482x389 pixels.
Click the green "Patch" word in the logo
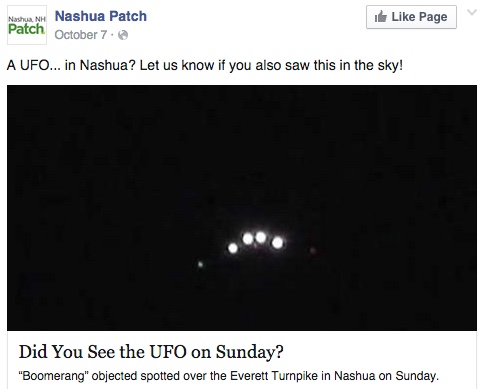pos(26,29)
